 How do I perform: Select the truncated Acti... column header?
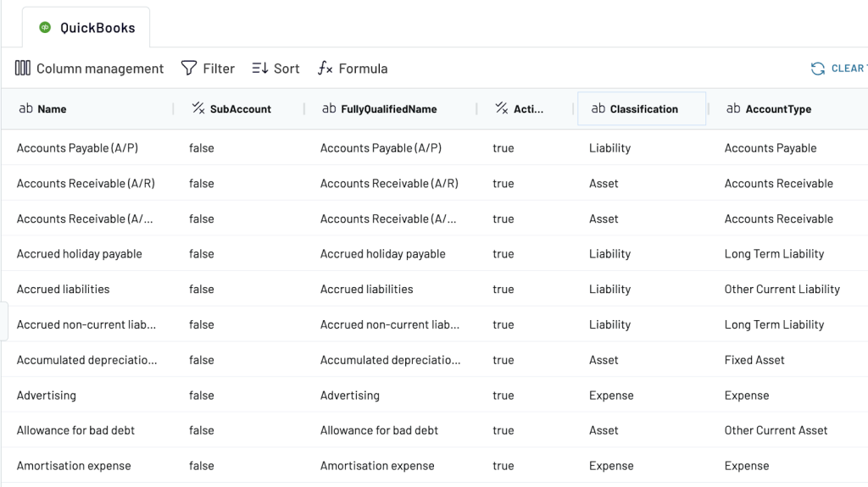click(x=525, y=109)
